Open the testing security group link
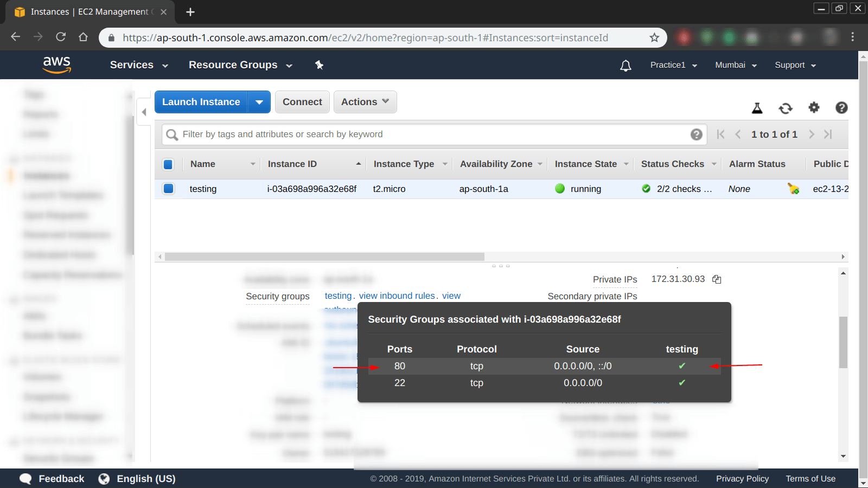This screenshot has height=488, width=868. 338,296
